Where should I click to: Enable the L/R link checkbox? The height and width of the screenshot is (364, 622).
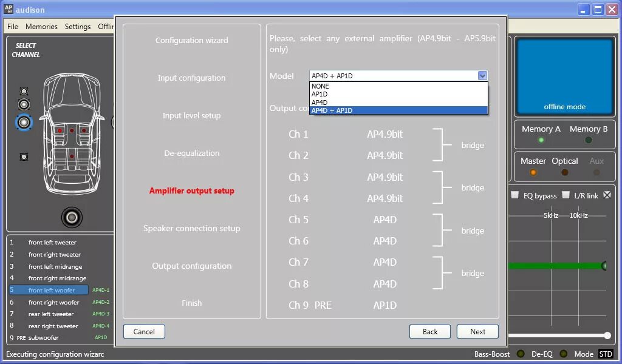[x=566, y=195]
